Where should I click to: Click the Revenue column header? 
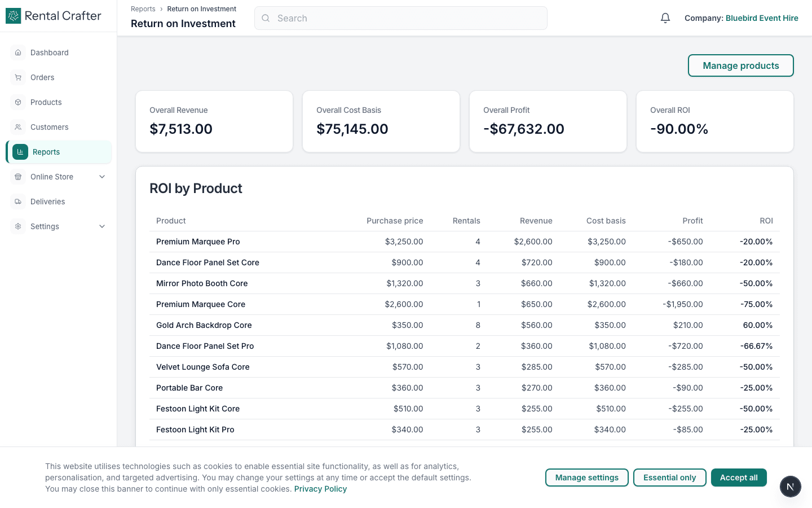pyautogui.click(x=536, y=221)
